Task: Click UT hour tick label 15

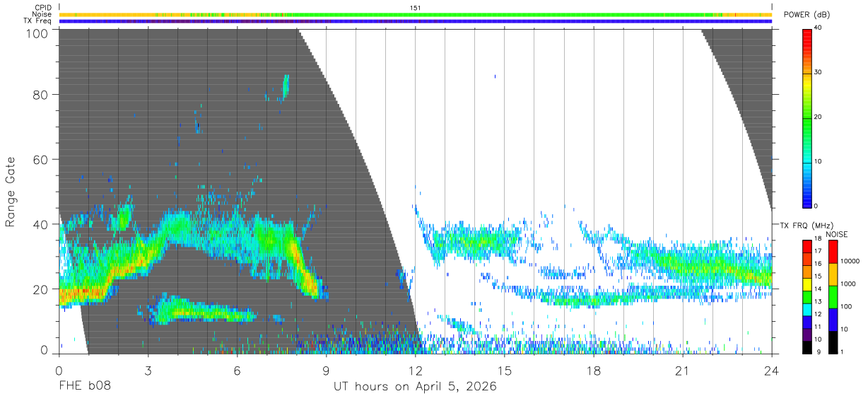Action: tap(504, 371)
